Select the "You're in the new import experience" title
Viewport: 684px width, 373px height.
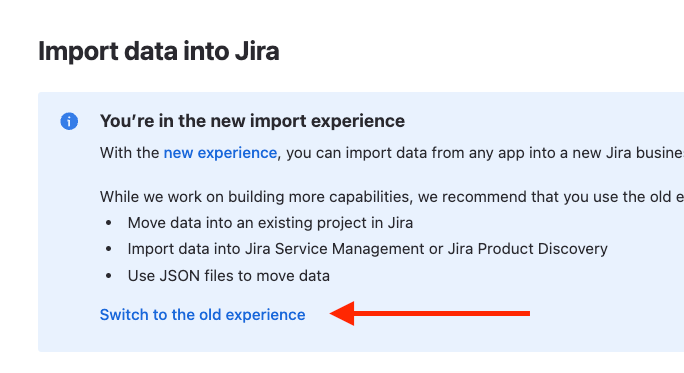point(252,121)
